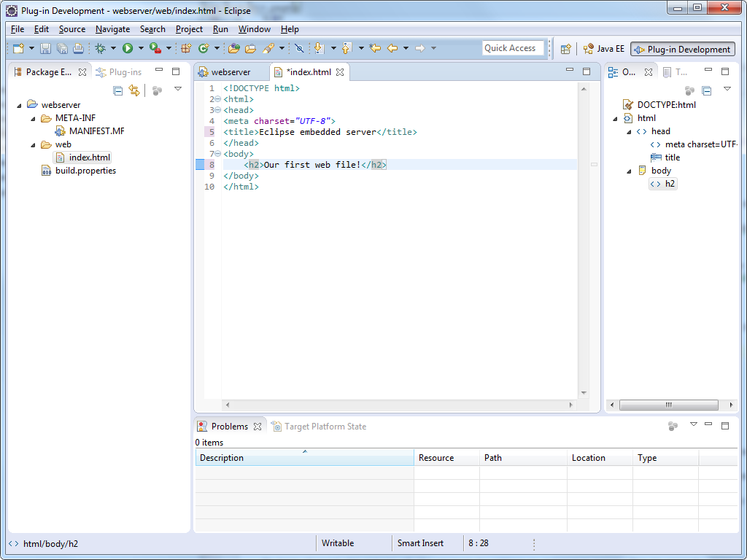Click the Search flashlight icon
Image resolution: width=747 pixels, height=560 pixels.
click(x=268, y=48)
